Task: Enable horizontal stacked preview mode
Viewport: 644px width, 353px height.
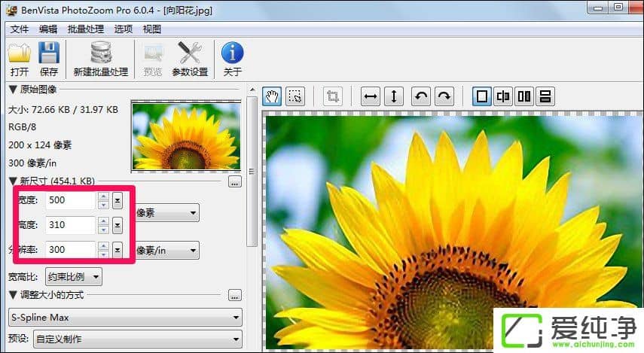Action: point(545,96)
